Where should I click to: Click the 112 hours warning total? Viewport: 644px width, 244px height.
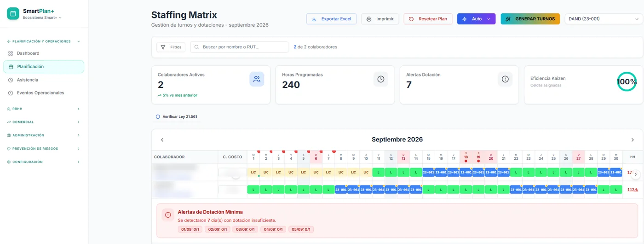pos(632,190)
